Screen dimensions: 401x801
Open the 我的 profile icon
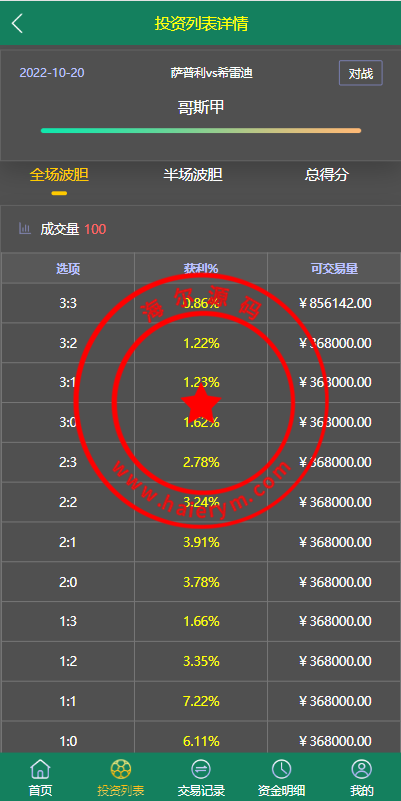(x=362, y=768)
